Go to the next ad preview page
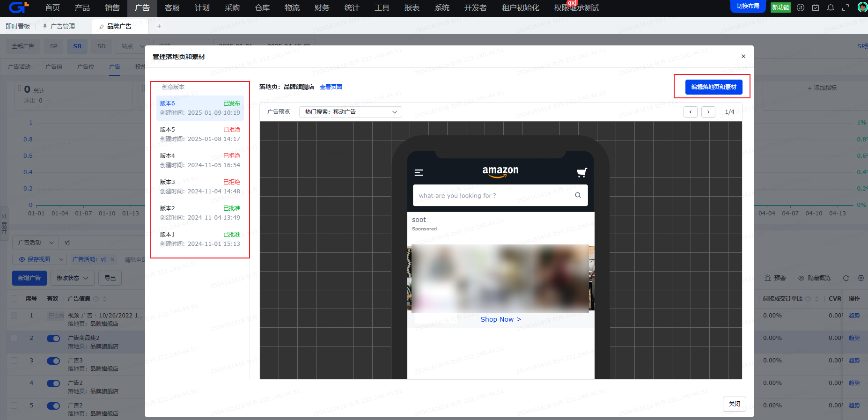The width and height of the screenshot is (868, 420). coord(708,112)
